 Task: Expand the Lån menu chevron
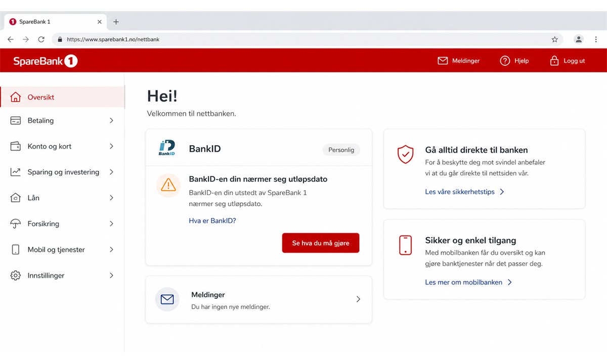[x=111, y=198]
